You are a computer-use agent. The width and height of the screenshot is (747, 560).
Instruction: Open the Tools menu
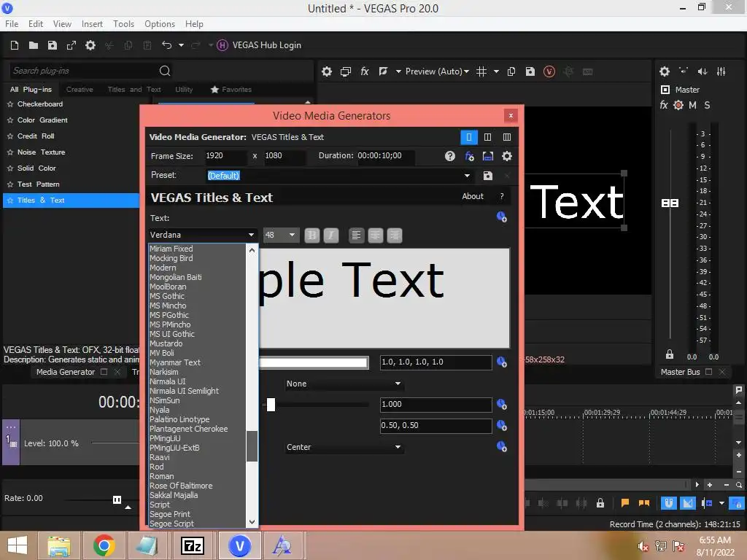point(123,24)
